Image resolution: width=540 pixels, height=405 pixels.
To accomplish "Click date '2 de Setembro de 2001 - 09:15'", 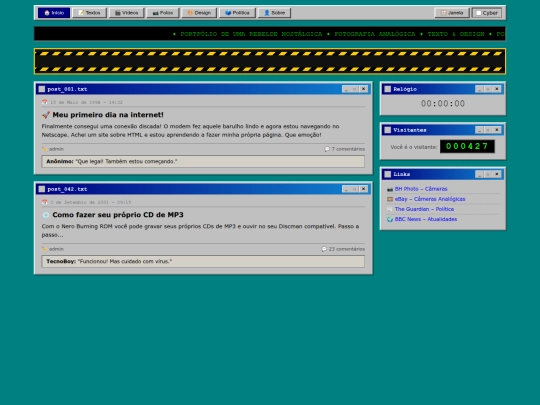I will [x=91, y=202].
